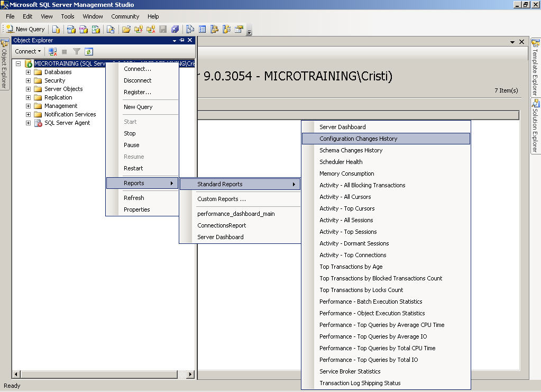Click the Refresh icon in Object Explorer toolbar
This screenshot has height=392, width=541.
tap(89, 51)
